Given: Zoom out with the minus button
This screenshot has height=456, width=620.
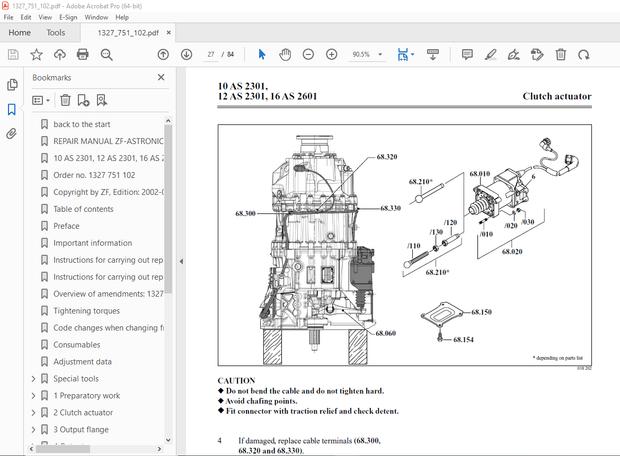Looking at the screenshot, I should (x=308, y=54).
